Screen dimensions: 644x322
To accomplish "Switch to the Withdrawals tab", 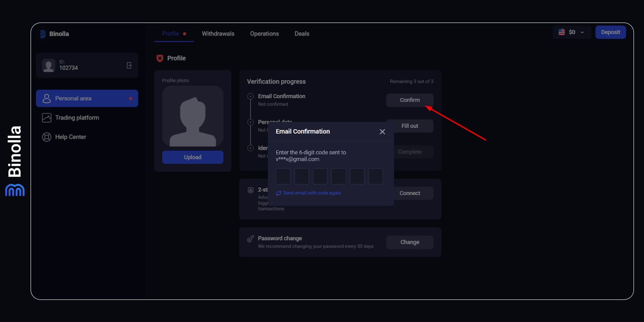I will coord(218,34).
